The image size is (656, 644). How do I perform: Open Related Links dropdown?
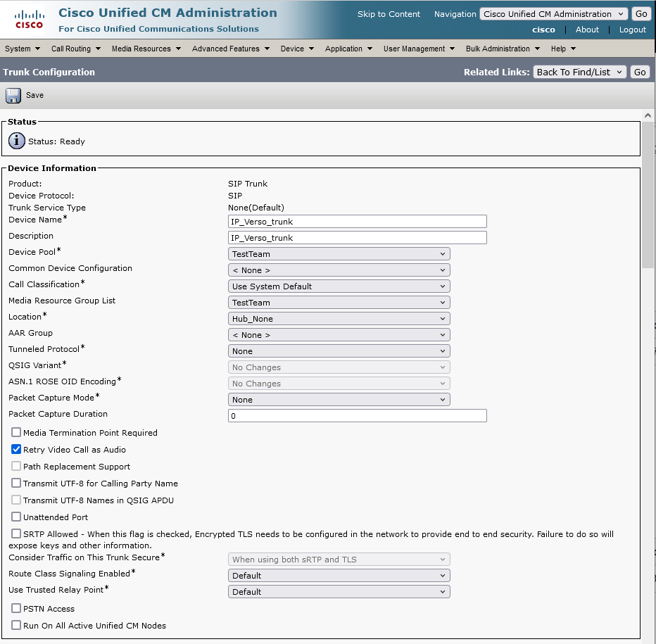579,72
